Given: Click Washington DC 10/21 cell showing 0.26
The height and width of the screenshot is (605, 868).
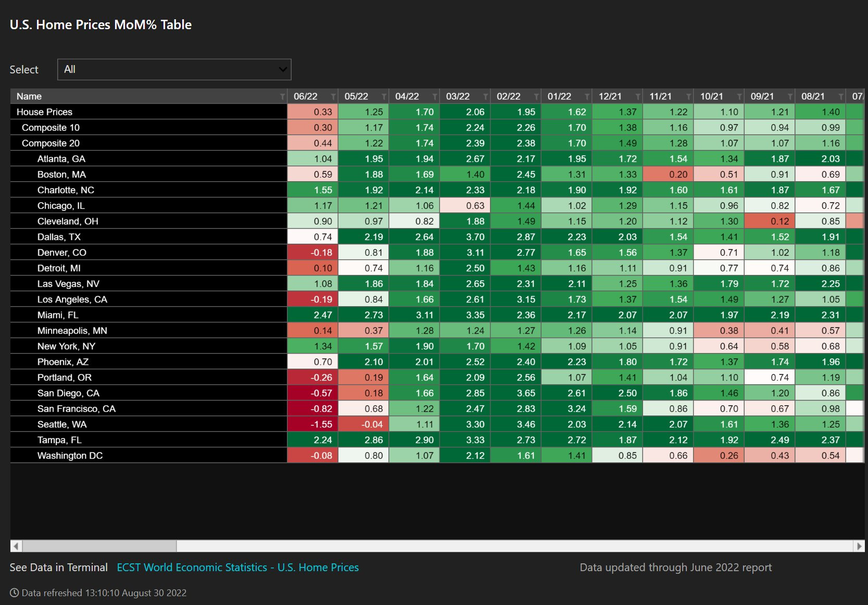Looking at the screenshot, I should [x=719, y=456].
